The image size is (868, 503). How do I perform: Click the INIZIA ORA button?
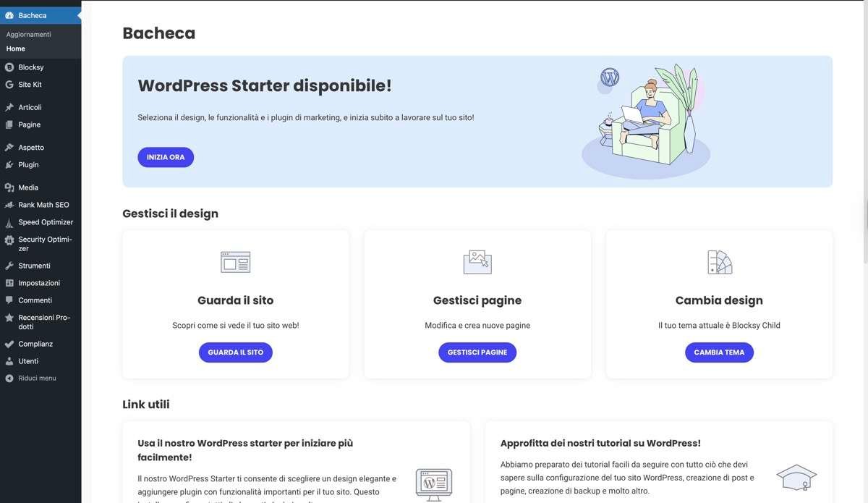click(x=166, y=157)
